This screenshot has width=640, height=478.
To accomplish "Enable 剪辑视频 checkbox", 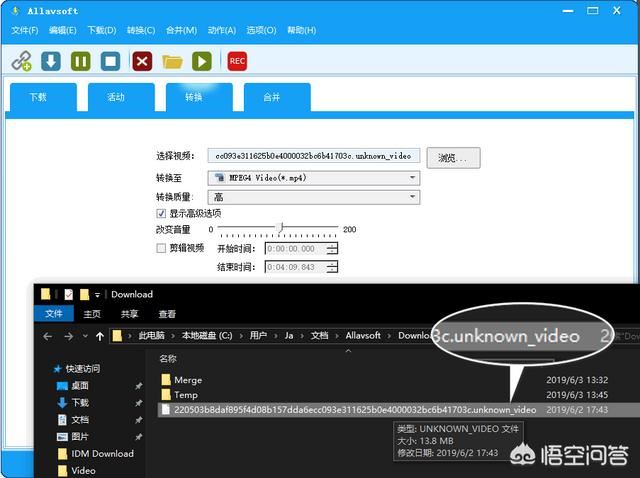I will pyautogui.click(x=161, y=248).
